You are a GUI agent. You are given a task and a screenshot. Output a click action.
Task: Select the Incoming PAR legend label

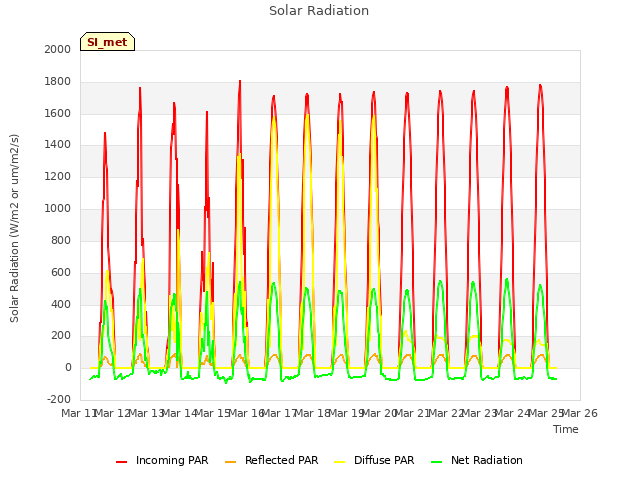click(x=172, y=460)
